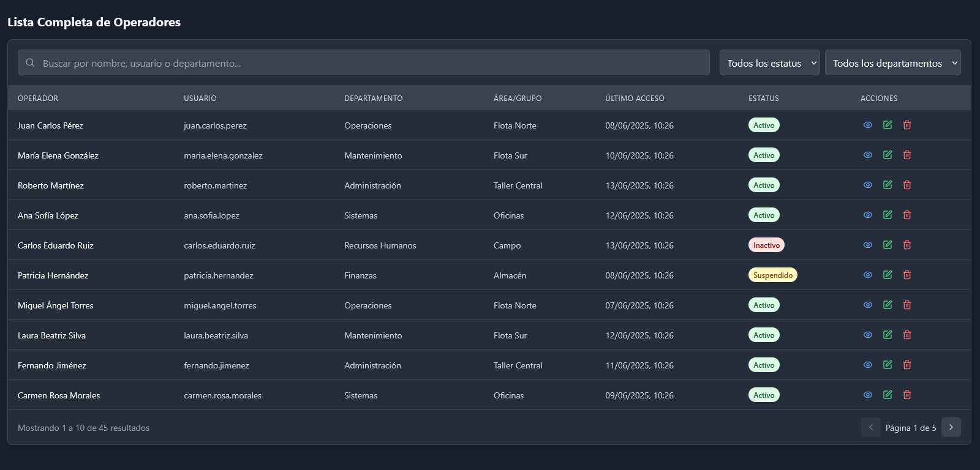980x470 pixels.
Task: Delete operator Ana Sofía López
Action: click(907, 215)
